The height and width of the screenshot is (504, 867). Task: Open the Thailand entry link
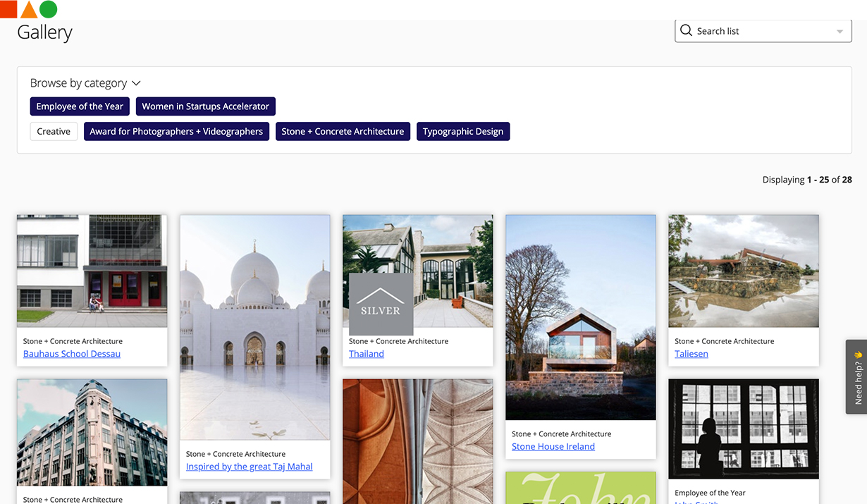(x=366, y=354)
